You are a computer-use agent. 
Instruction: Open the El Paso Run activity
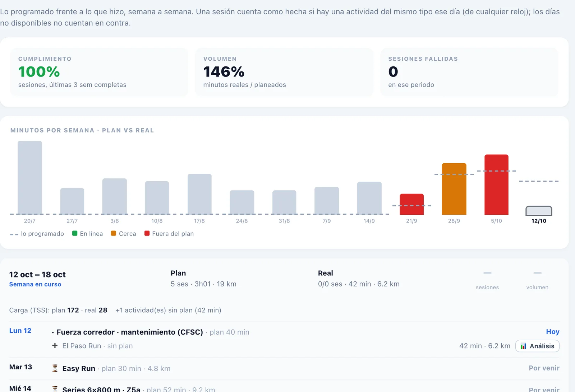point(82,346)
